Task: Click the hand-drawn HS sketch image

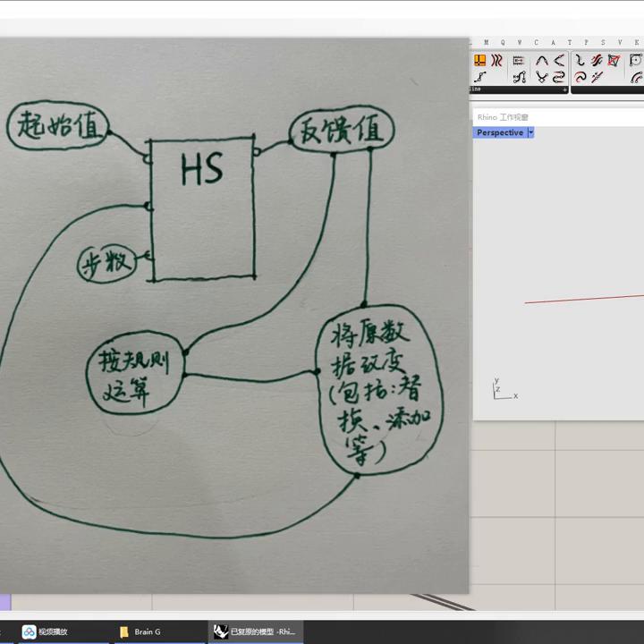Action: (234, 316)
